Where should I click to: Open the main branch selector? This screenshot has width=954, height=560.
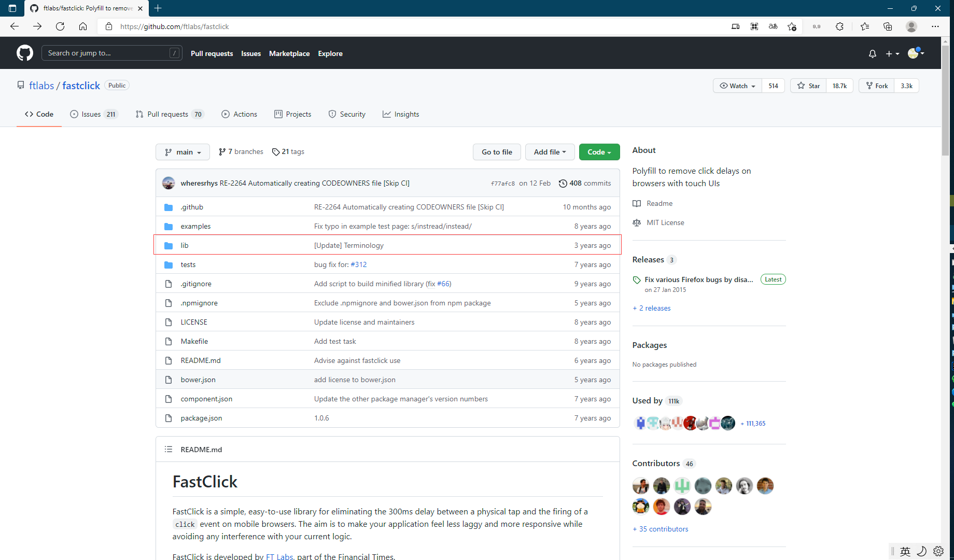click(182, 151)
